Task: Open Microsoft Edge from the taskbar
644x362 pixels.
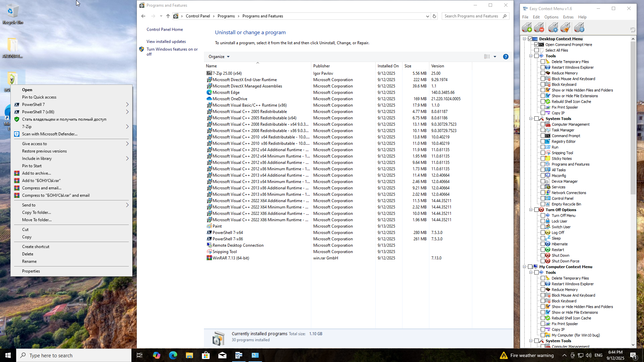Action: click(173, 355)
